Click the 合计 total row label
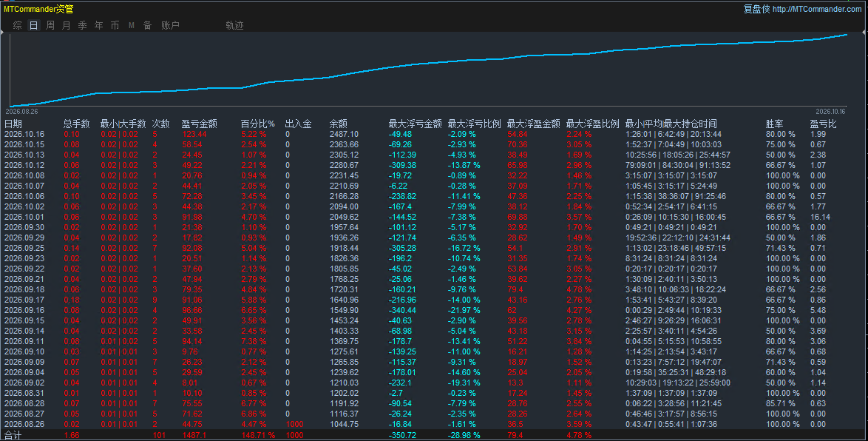This screenshot has height=441, width=868. [13, 436]
